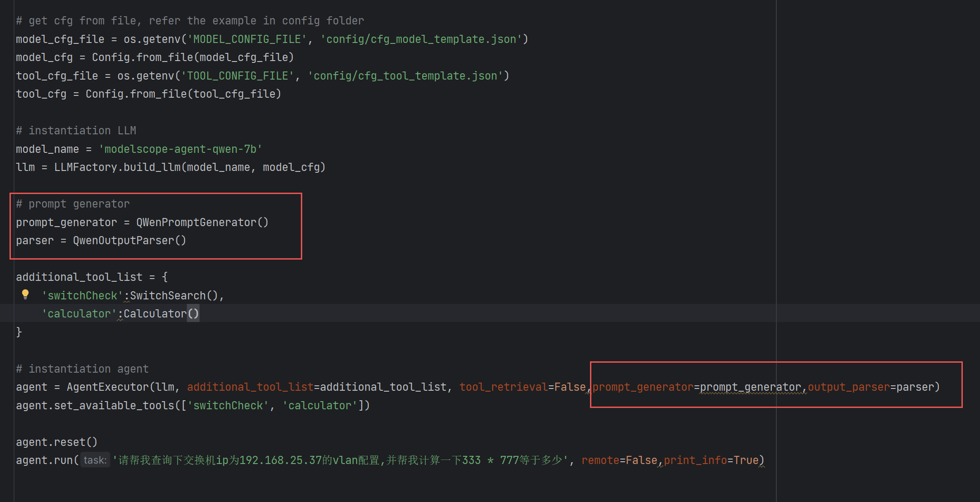The width and height of the screenshot is (980, 502).
Task: Click highlighted parentheses after Calculator
Action: [193, 314]
